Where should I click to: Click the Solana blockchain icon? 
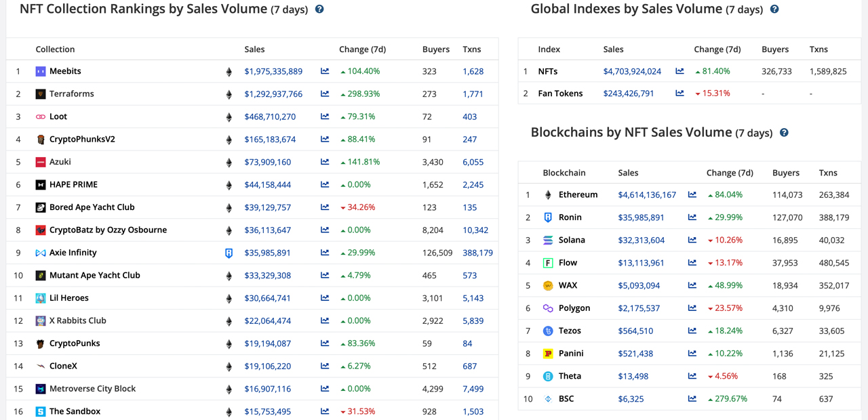(547, 240)
